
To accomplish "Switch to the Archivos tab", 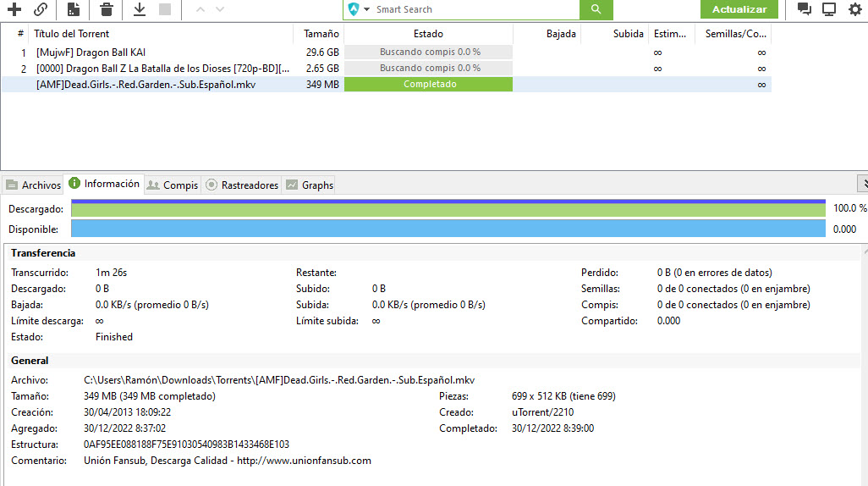I will click(x=33, y=185).
